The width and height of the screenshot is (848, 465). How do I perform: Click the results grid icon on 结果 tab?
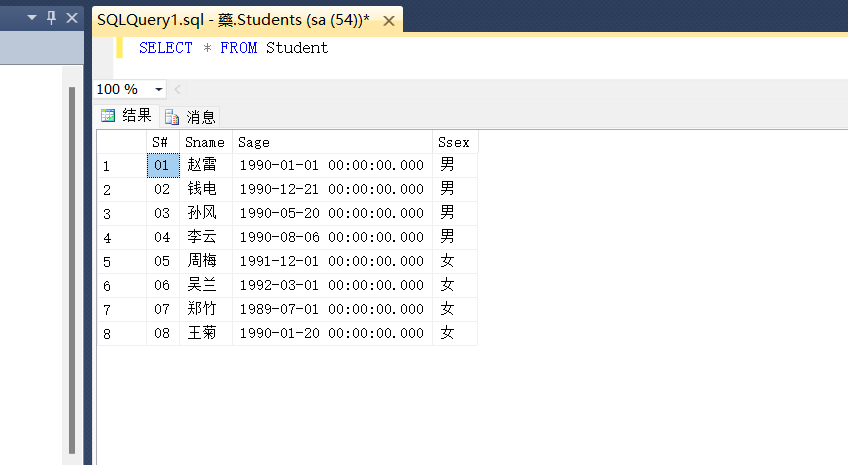[x=108, y=115]
